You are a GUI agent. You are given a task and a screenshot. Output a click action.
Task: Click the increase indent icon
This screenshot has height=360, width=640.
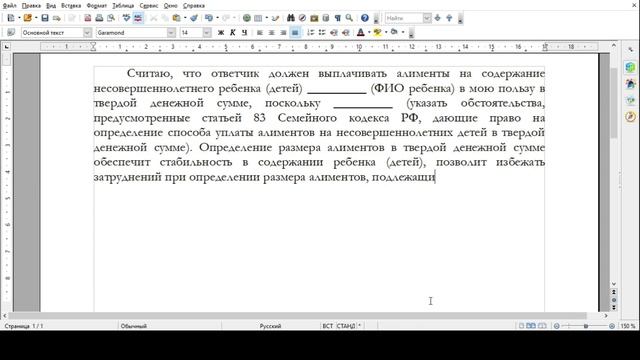(346, 32)
